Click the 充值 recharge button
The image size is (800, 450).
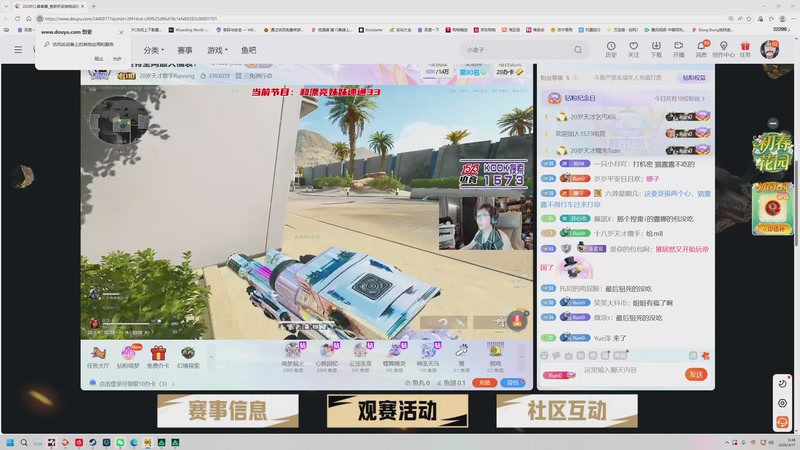pos(485,383)
